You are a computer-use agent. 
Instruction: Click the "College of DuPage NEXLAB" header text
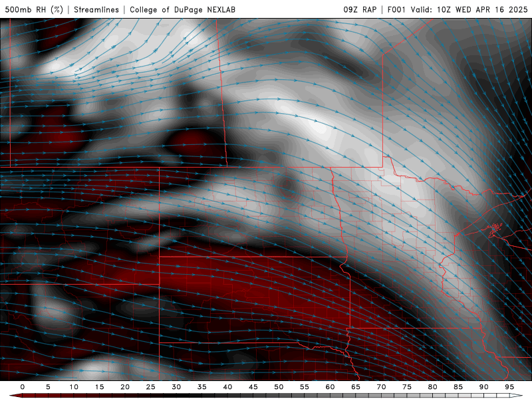tap(182, 9)
